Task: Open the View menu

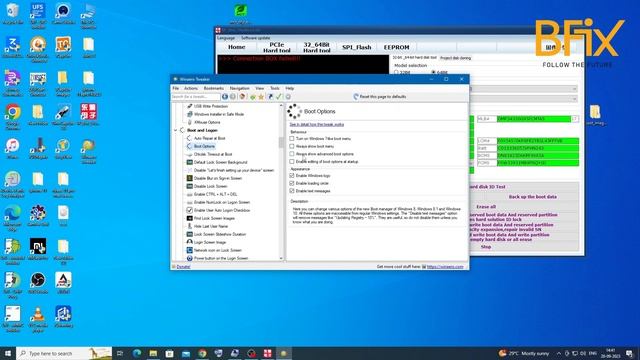Action: pyautogui.click(x=260, y=88)
